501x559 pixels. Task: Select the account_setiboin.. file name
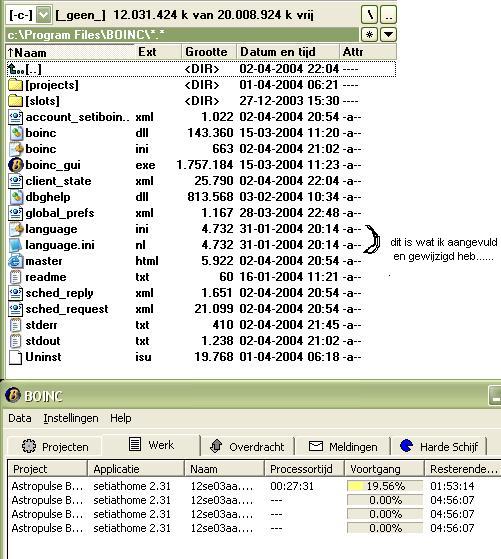(x=78, y=117)
